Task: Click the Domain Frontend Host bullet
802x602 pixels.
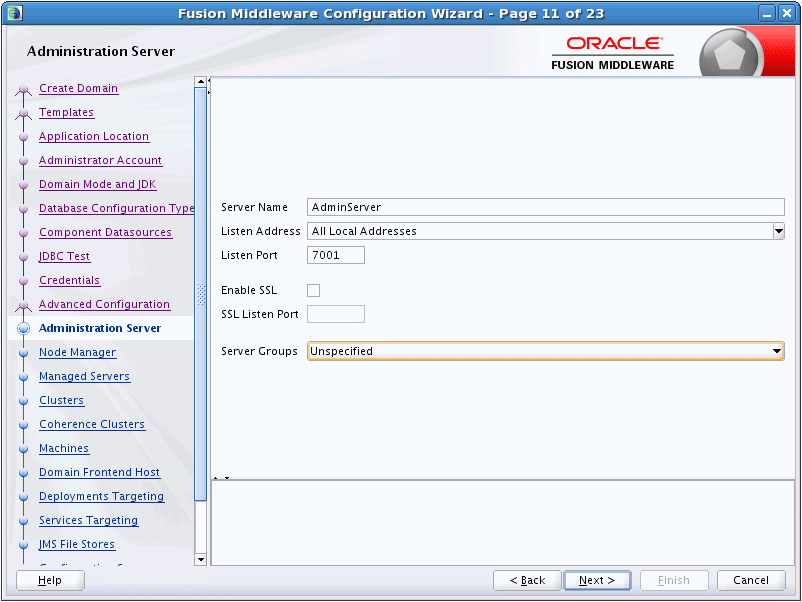Action: pyautogui.click(x=23, y=473)
